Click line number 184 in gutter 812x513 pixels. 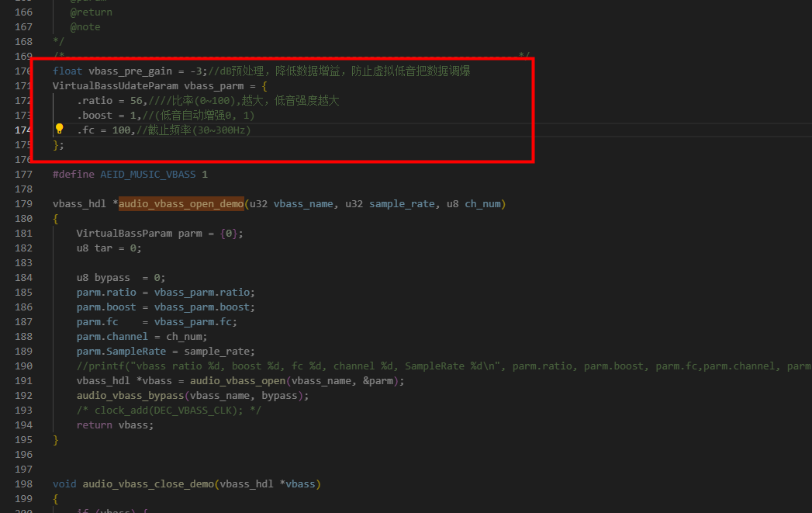tap(23, 278)
